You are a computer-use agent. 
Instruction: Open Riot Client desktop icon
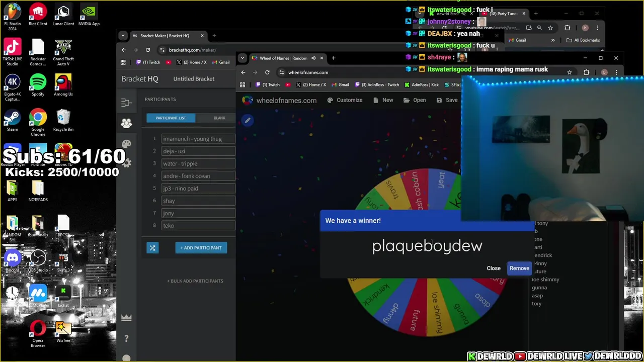click(38, 15)
